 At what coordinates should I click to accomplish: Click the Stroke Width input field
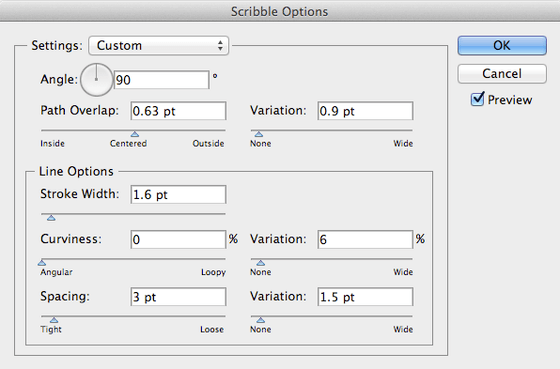point(178,195)
